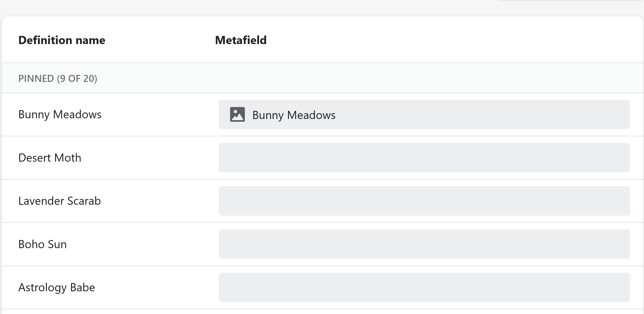The height and width of the screenshot is (314, 644).
Task: Click the empty Desert Moth metafield input
Action: click(424, 158)
